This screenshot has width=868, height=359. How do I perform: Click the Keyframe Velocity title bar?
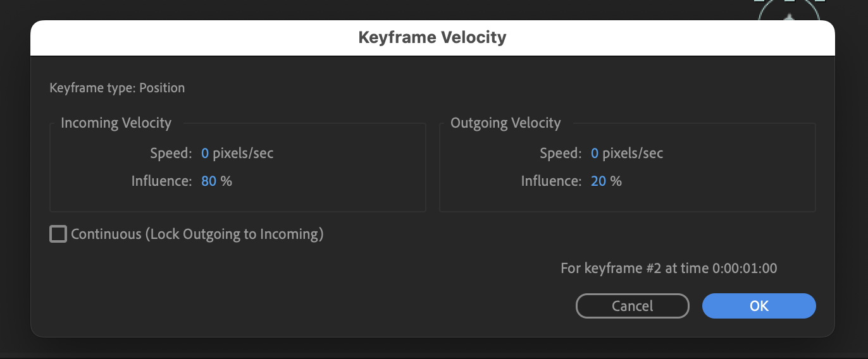[432, 37]
